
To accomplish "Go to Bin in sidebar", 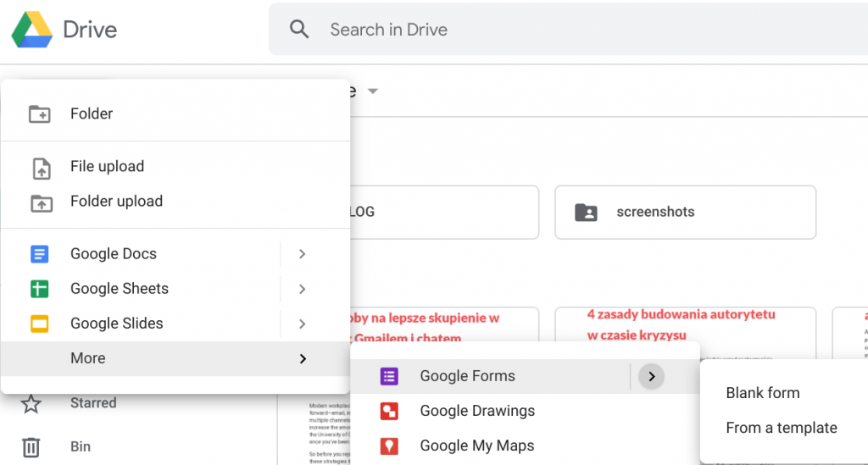I will [x=81, y=446].
